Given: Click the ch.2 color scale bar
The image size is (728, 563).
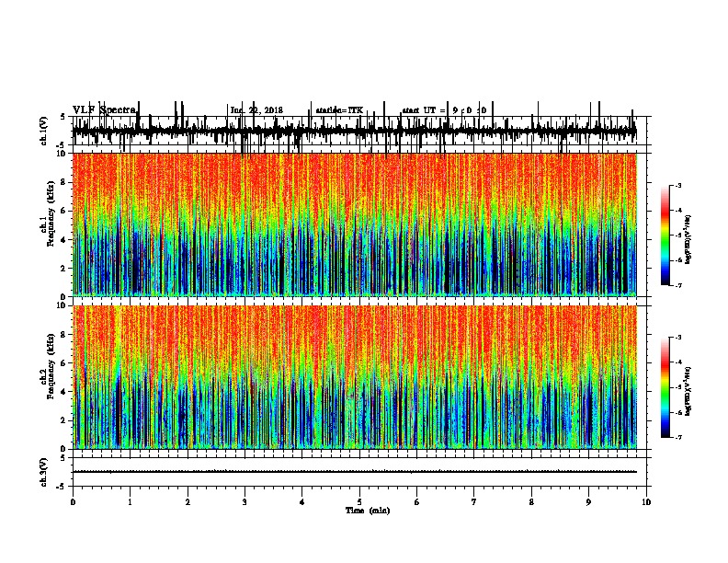Looking at the screenshot, I should [x=665, y=387].
